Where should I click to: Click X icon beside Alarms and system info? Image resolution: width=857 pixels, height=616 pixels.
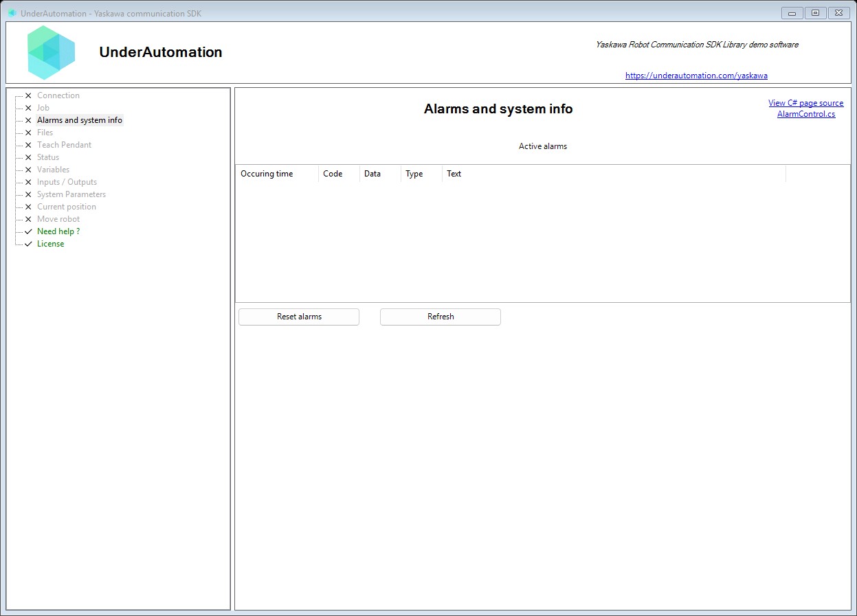(28, 120)
